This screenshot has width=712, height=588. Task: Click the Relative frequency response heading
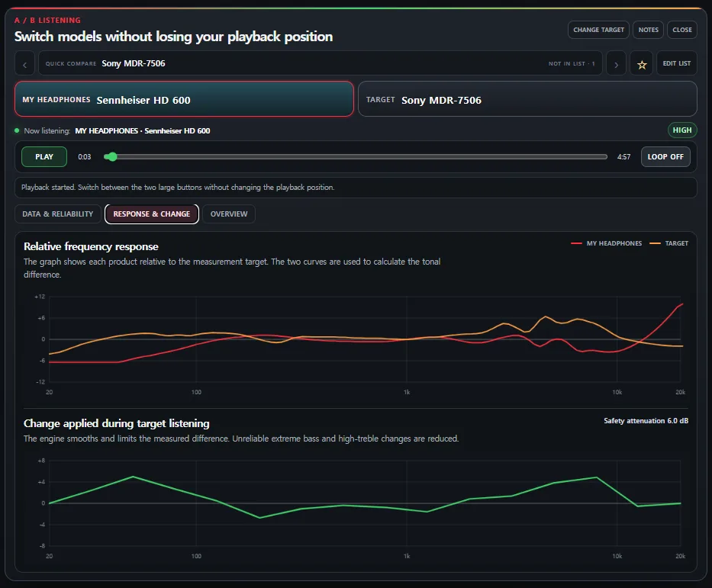[91, 246]
